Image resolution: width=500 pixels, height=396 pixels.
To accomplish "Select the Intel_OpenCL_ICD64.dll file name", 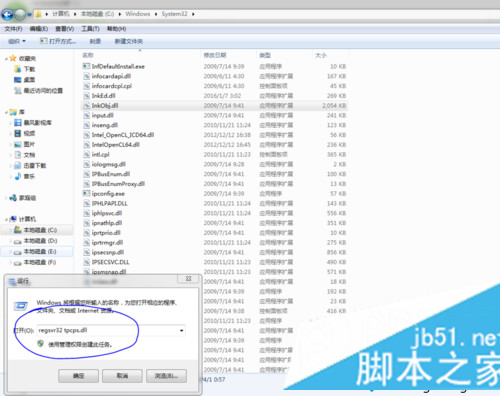I will [x=123, y=135].
